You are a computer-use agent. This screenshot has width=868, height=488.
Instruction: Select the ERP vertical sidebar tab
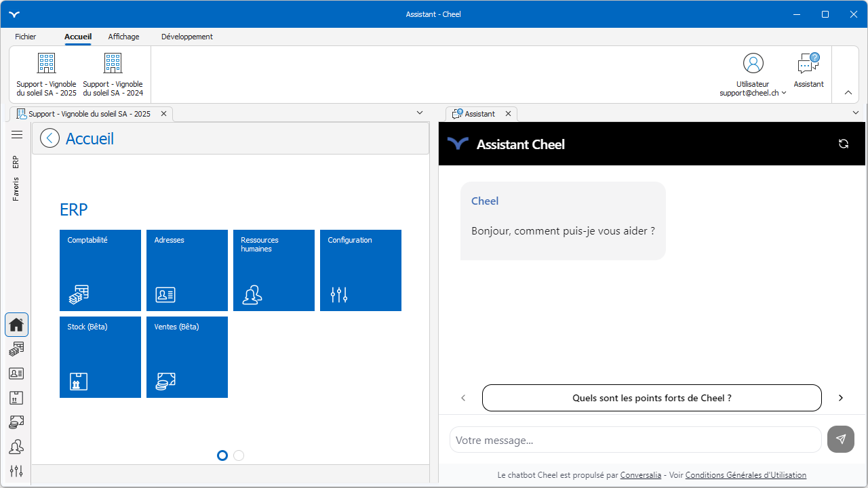pos(16,162)
